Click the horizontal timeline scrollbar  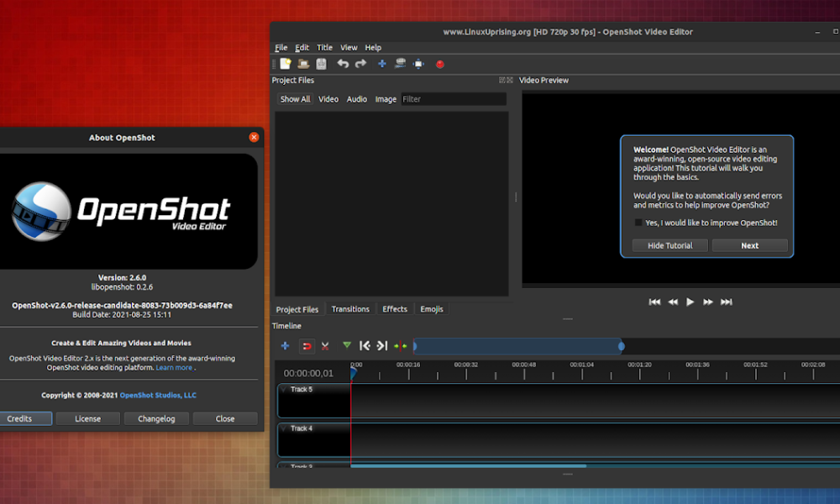click(469, 466)
